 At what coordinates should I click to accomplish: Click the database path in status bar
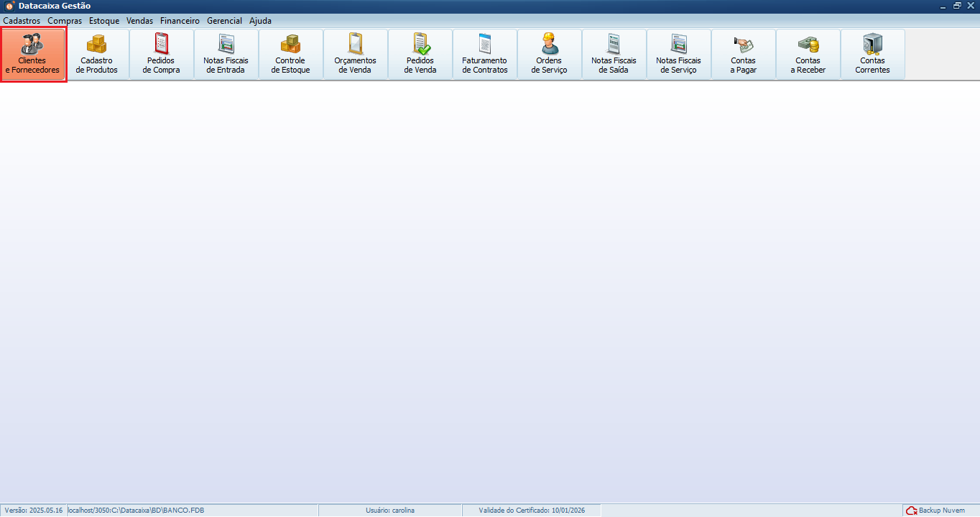click(x=137, y=511)
